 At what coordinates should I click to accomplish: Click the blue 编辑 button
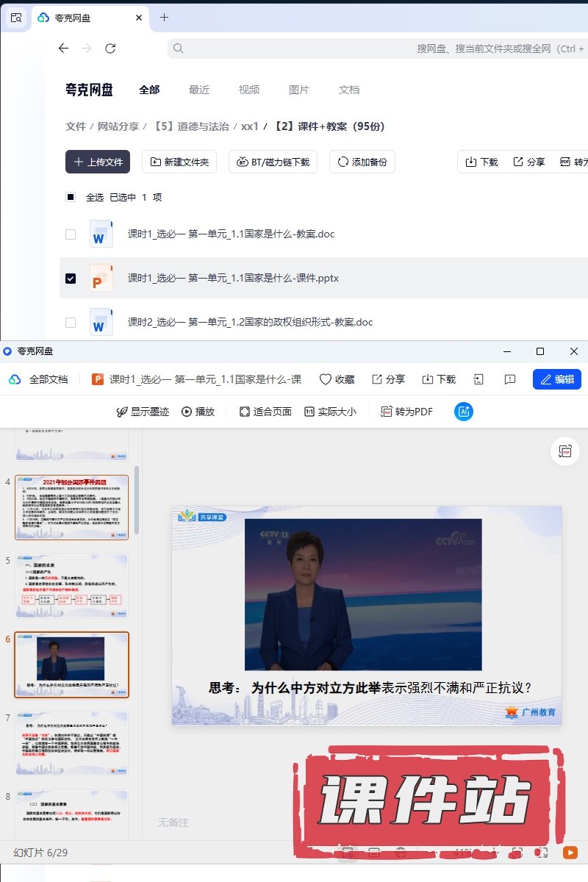coord(556,379)
